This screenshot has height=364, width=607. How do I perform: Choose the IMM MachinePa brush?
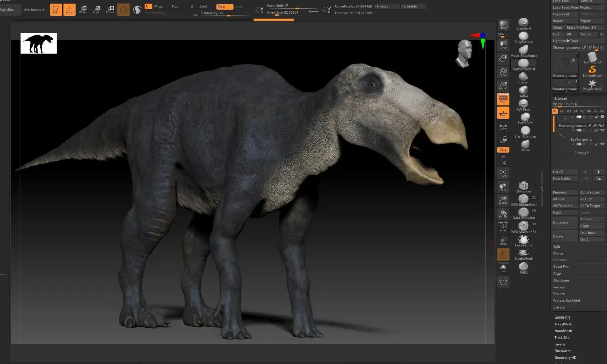click(x=524, y=227)
